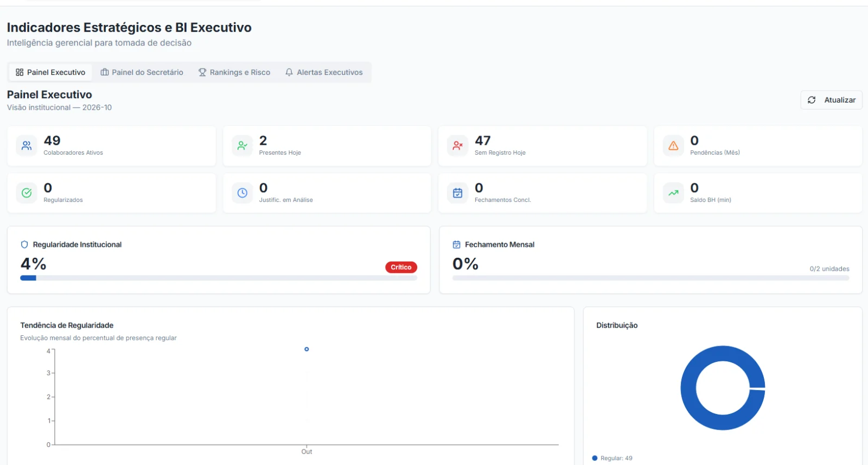Click the 0/2 unidades text
Viewport: 868px width, 465px height.
coord(829,269)
